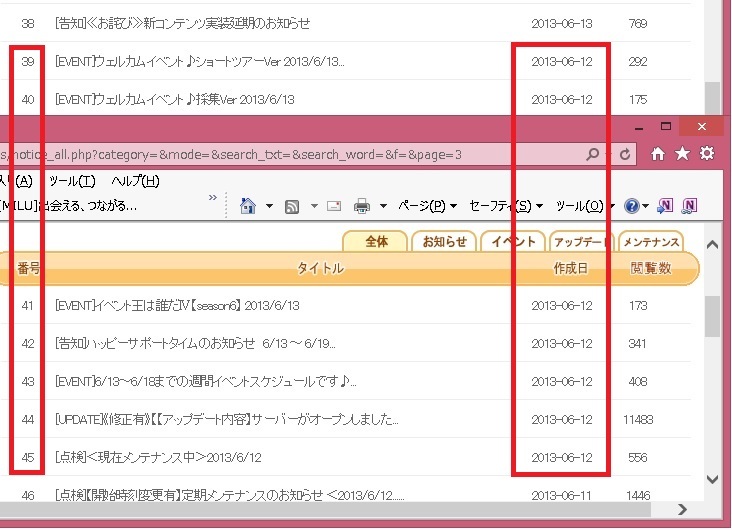Click the Send to OneNote icon

(x=666, y=206)
